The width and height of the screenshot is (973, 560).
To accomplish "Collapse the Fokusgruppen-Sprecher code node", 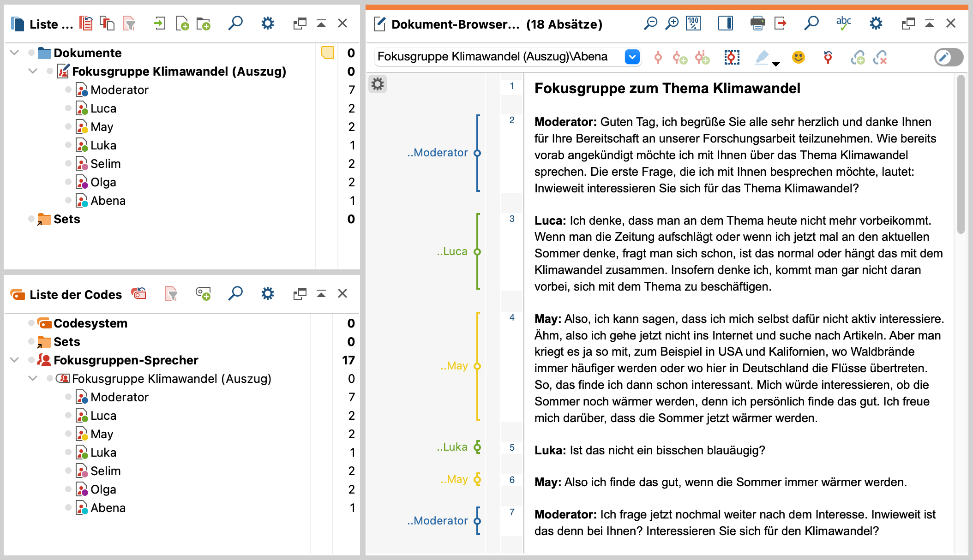I will 14,360.
